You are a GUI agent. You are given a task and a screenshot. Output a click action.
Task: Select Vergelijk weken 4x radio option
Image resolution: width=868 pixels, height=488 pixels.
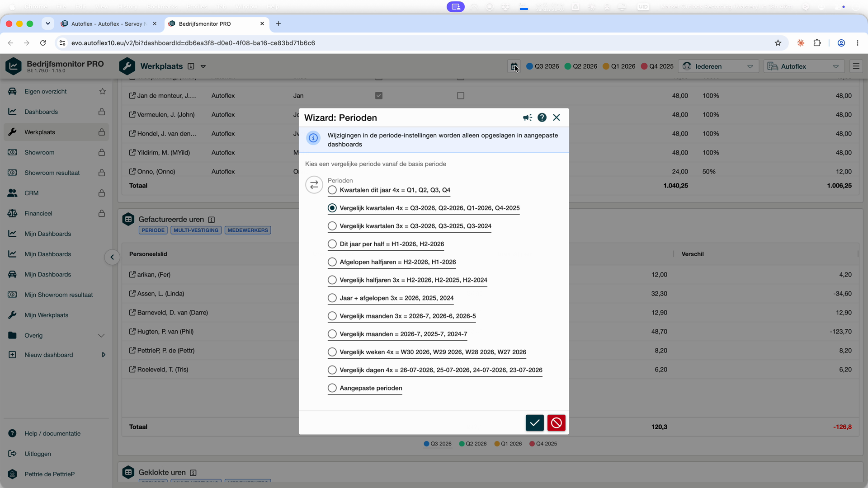[x=332, y=352]
